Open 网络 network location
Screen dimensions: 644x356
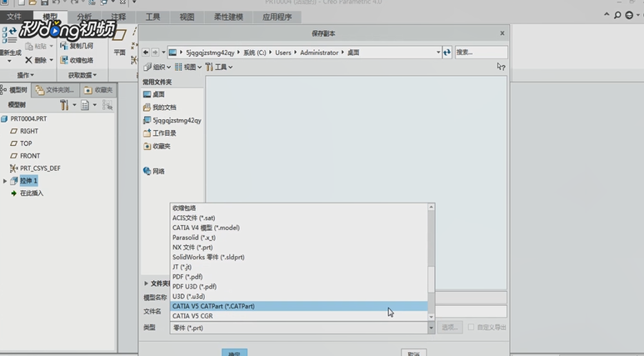(x=154, y=171)
